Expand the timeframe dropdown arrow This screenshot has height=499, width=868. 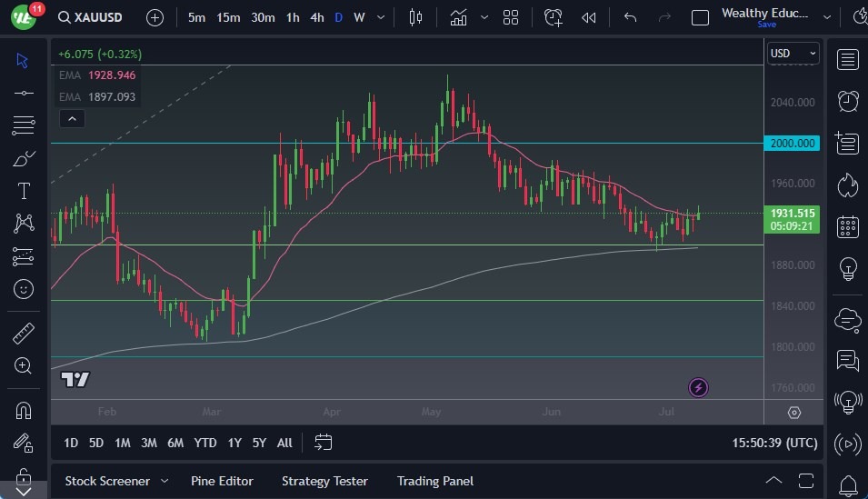point(381,17)
